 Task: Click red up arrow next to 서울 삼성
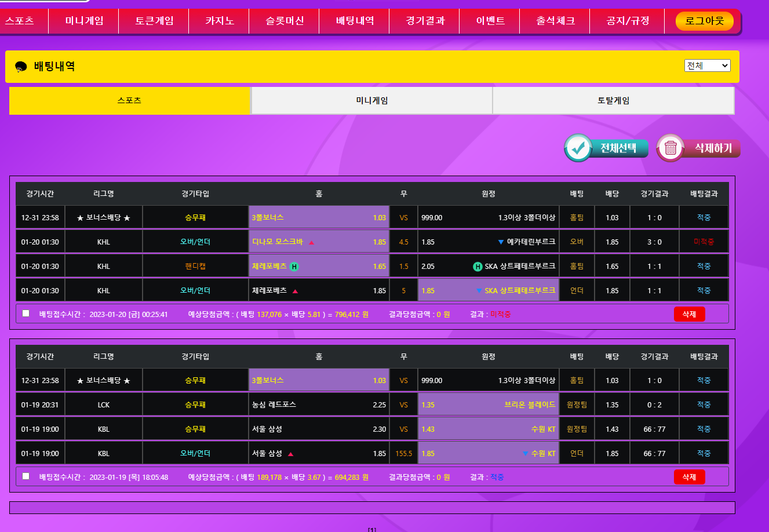coord(290,454)
